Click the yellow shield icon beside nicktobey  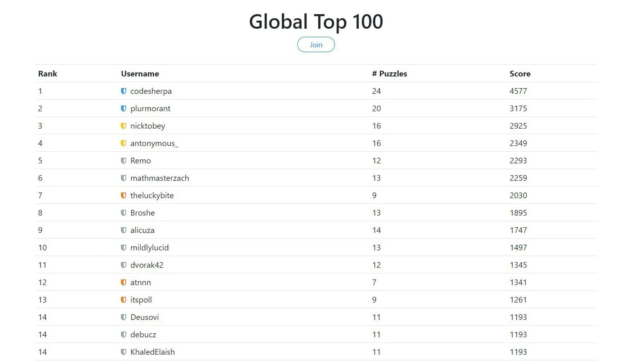pyautogui.click(x=124, y=126)
